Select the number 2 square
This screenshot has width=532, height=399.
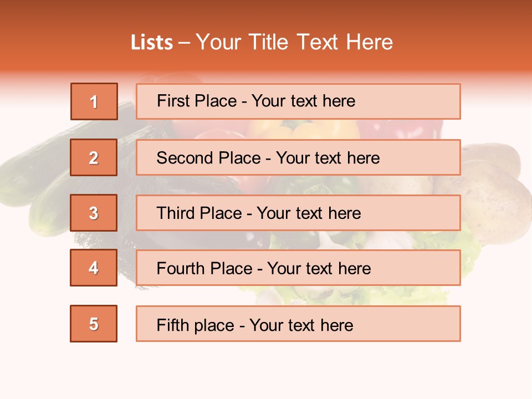94,157
